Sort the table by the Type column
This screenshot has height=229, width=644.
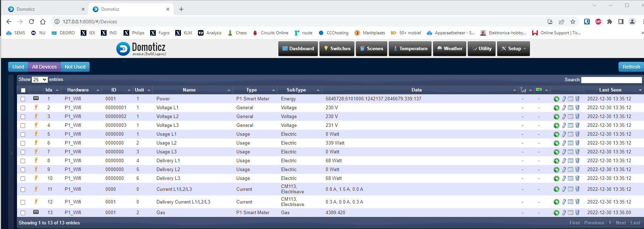(x=255, y=90)
